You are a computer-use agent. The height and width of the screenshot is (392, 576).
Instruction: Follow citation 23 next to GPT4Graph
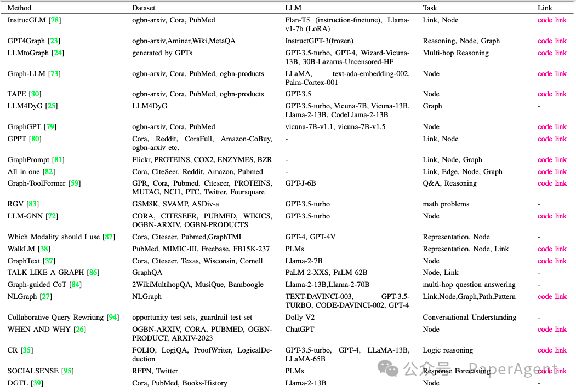pos(54,41)
